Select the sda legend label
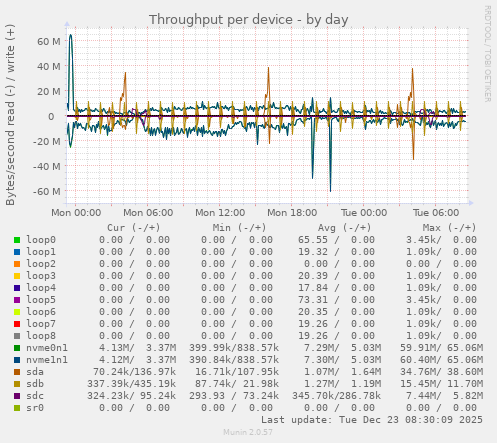The height and width of the screenshot is (443, 497). click(35, 372)
